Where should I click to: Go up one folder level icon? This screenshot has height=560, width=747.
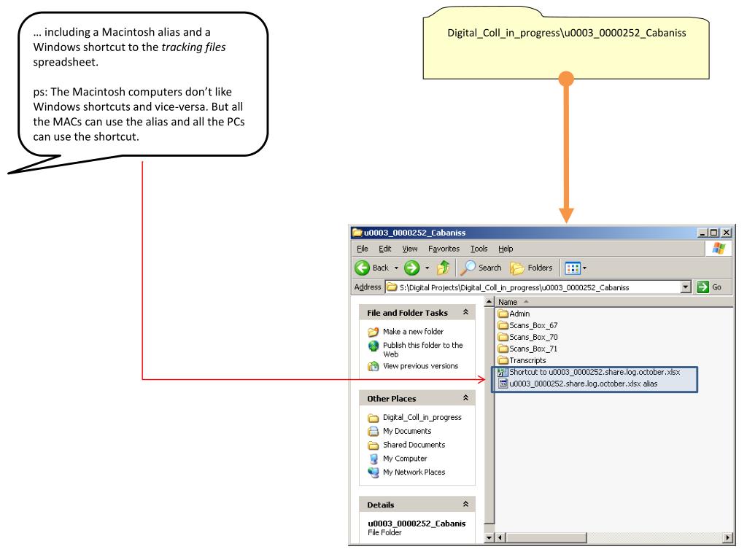(x=443, y=268)
